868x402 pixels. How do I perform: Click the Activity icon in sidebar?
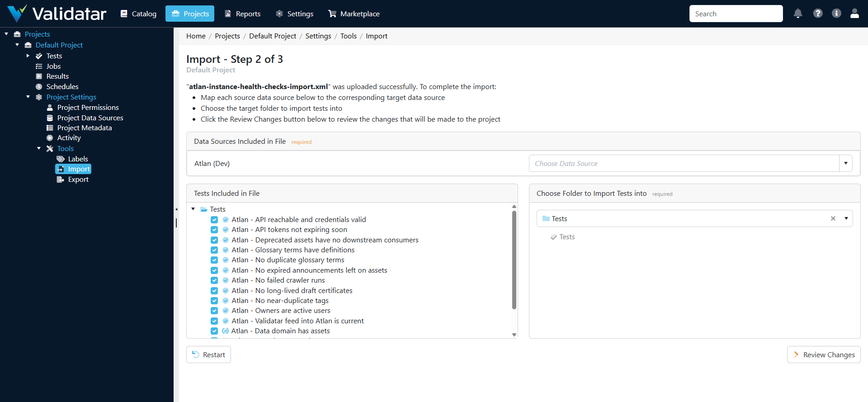50,138
